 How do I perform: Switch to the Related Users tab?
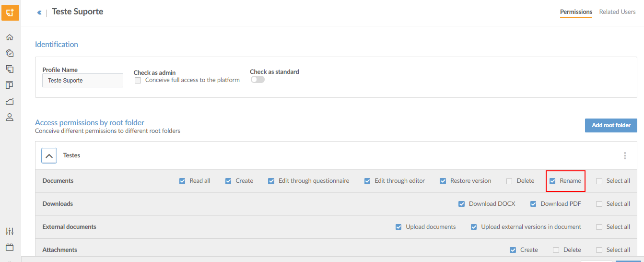(617, 12)
